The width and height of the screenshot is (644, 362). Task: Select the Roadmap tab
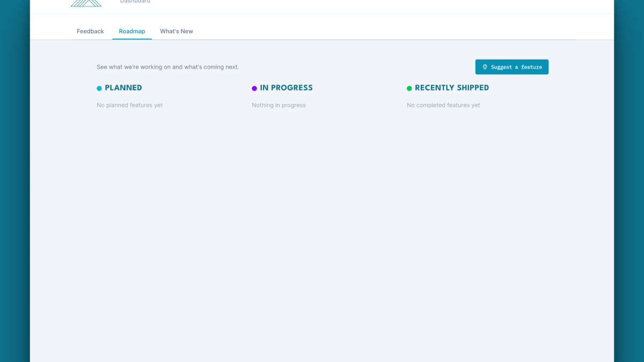coord(132,31)
